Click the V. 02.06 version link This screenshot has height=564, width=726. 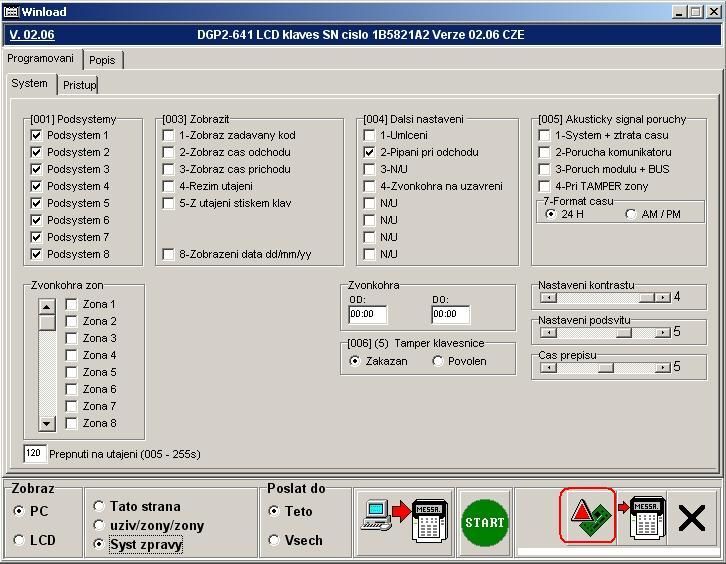coord(32,35)
